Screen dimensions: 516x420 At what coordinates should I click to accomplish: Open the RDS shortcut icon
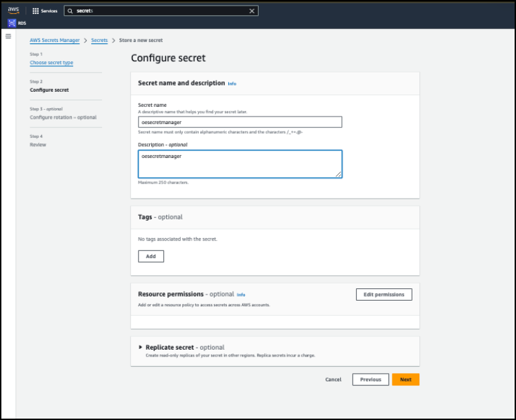[x=12, y=23]
